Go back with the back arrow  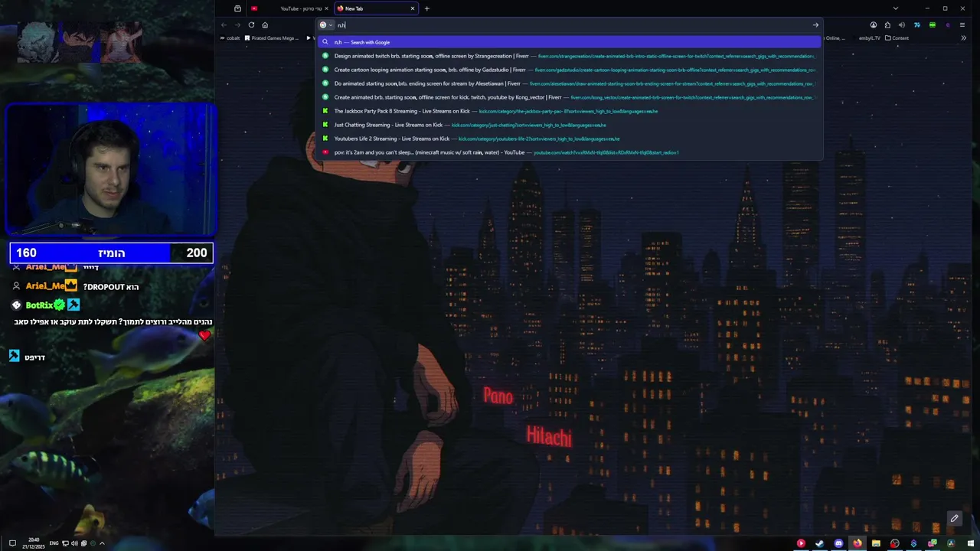pyautogui.click(x=224, y=25)
